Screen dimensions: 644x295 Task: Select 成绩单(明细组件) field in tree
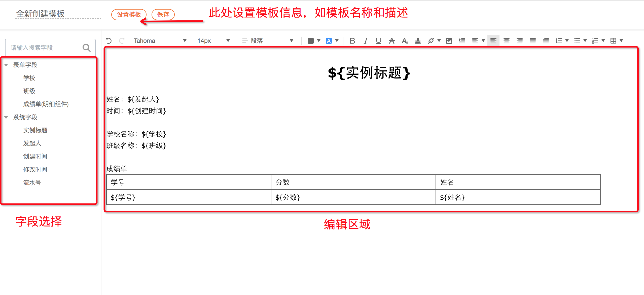[46, 104]
